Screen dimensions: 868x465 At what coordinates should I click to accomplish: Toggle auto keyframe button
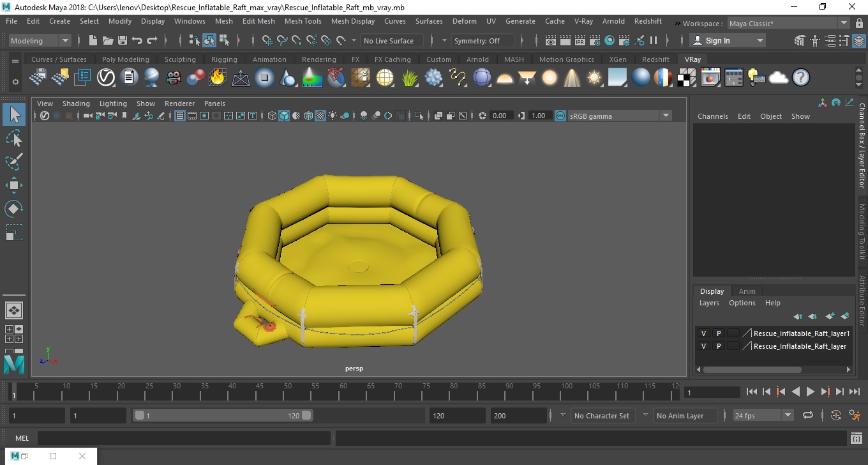click(836, 415)
